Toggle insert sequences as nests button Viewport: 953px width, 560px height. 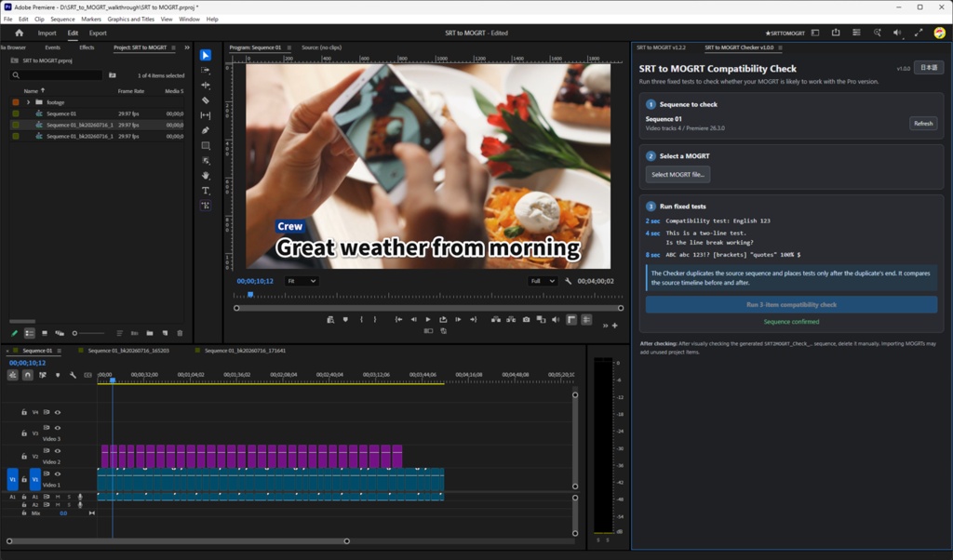(x=12, y=376)
